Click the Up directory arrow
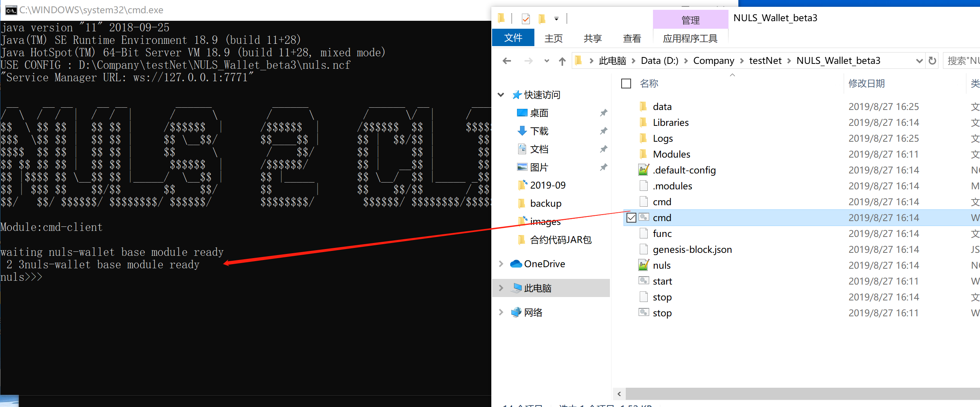 pos(562,61)
